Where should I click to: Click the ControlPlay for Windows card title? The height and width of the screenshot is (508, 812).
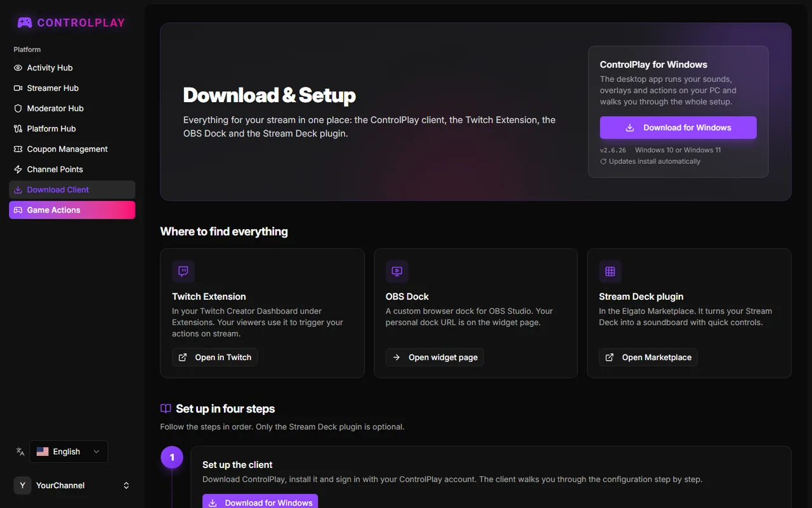click(653, 65)
